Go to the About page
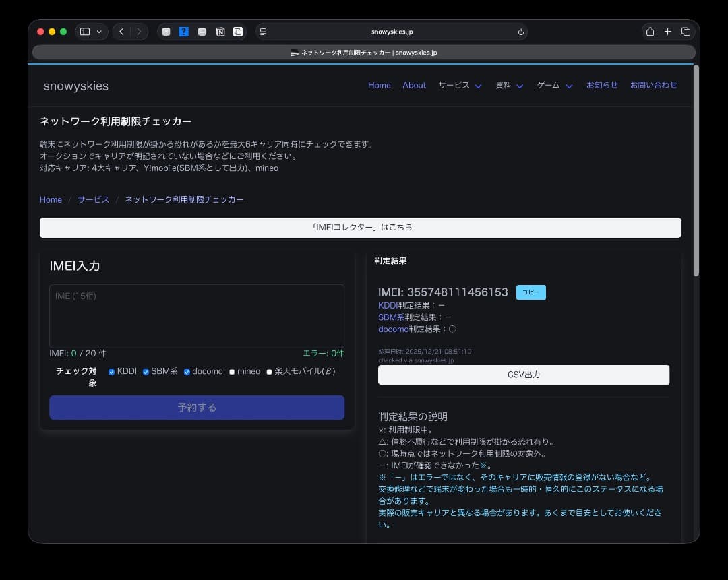 click(415, 85)
